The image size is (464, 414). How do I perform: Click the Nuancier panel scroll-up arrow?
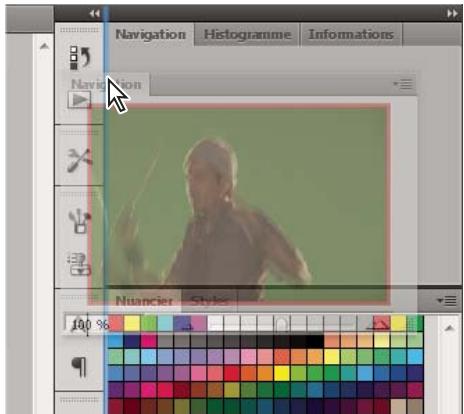449,329
